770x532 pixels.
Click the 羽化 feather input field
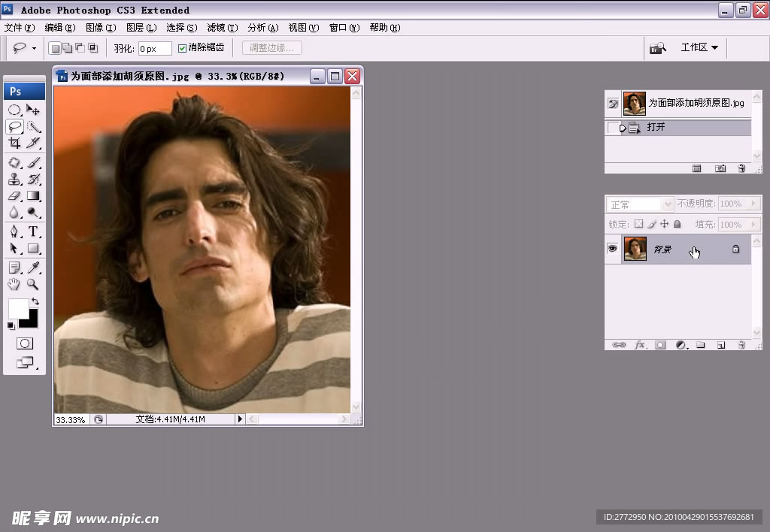(155, 48)
